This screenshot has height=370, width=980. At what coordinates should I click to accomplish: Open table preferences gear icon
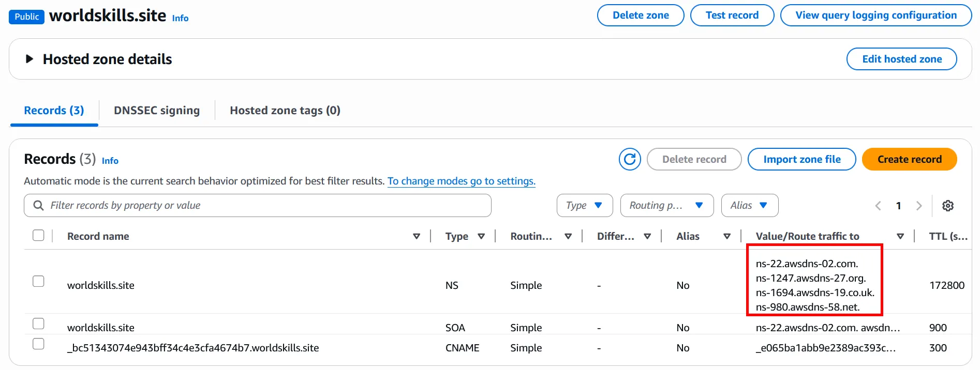click(948, 206)
